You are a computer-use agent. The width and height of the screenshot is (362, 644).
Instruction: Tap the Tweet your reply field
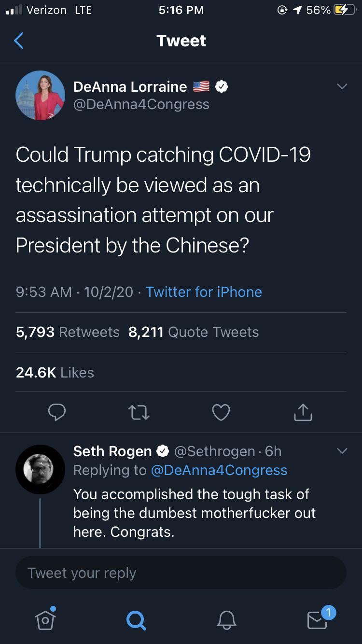[x=181, y=573]
